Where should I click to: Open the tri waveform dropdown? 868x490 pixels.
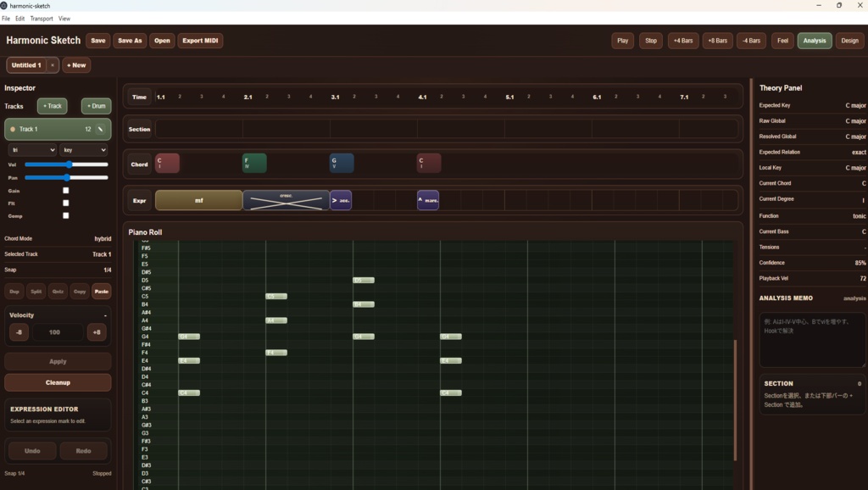click(32, 150)
